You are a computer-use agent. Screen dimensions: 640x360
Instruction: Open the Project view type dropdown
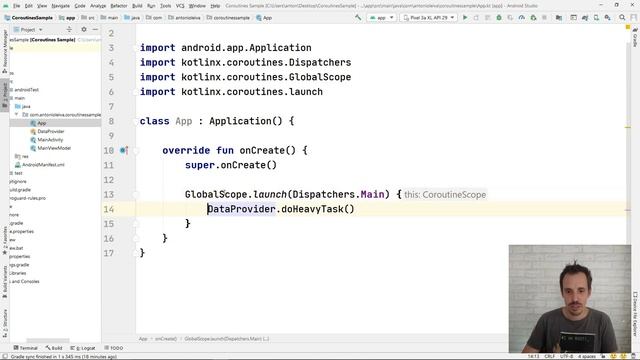28,29
